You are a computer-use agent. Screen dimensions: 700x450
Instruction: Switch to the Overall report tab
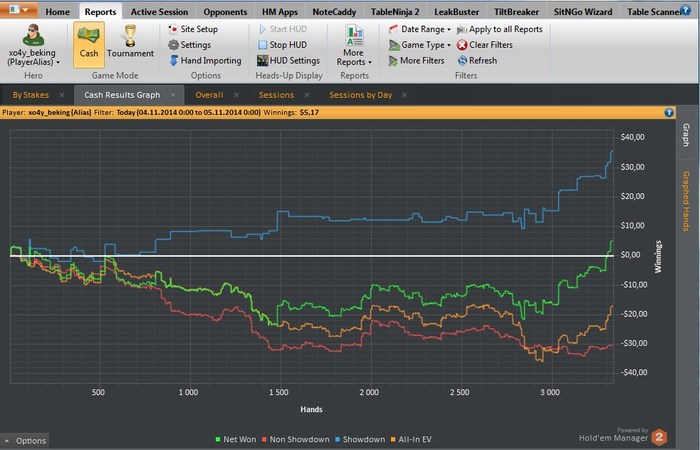click(209, 95)
